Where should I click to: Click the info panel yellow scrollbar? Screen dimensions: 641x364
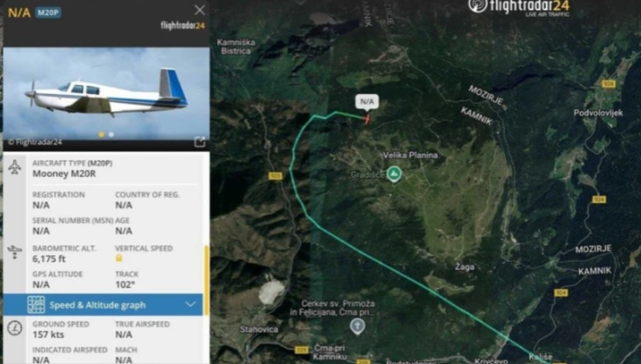pyautogui.click(x=206, y=280)
